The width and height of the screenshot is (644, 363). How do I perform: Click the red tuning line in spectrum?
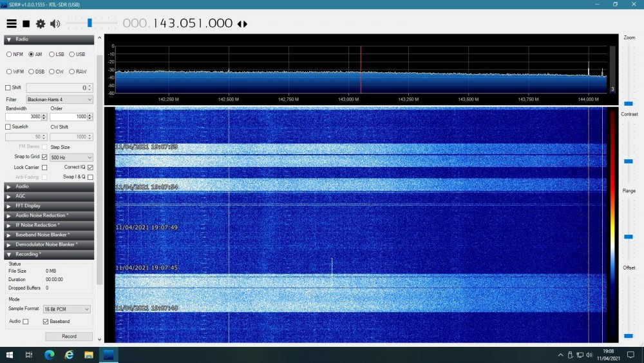coord(361,70)
